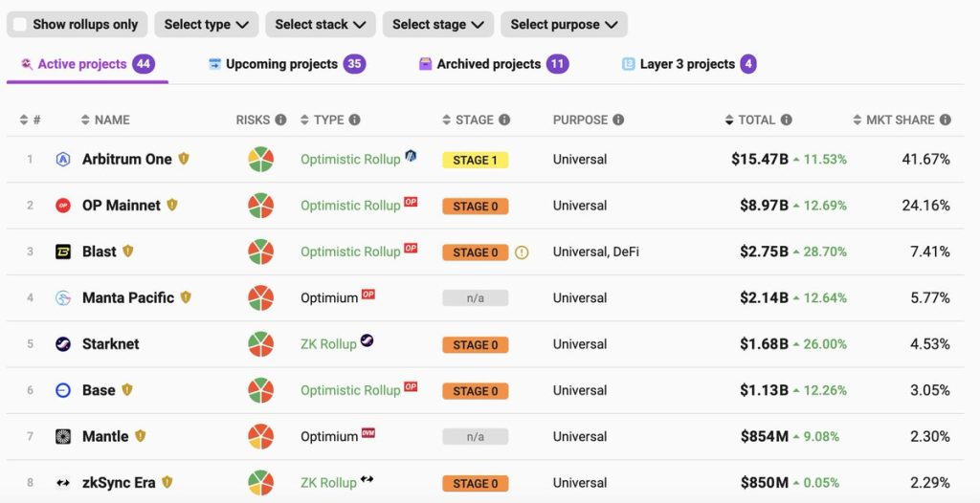Sort table by MKT SHARE column
Screen dimensions: 980x503
click(x=894, y=120)
